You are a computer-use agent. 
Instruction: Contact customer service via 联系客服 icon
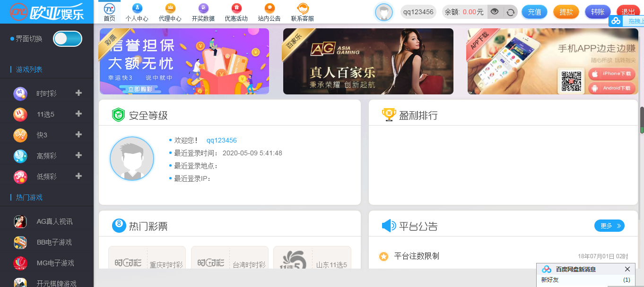pos(302,11)
